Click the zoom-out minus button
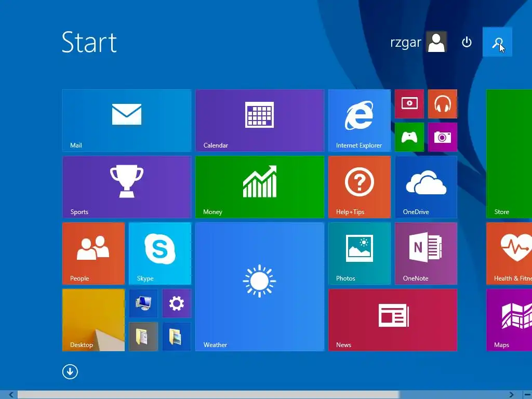 pyautogui.click(x=527, y=395)
